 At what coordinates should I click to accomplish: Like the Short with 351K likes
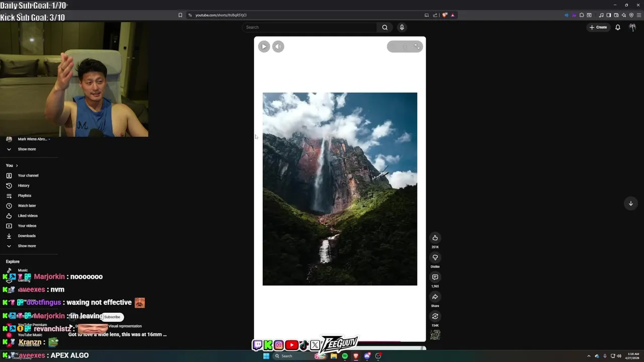[x=435, y=238]
